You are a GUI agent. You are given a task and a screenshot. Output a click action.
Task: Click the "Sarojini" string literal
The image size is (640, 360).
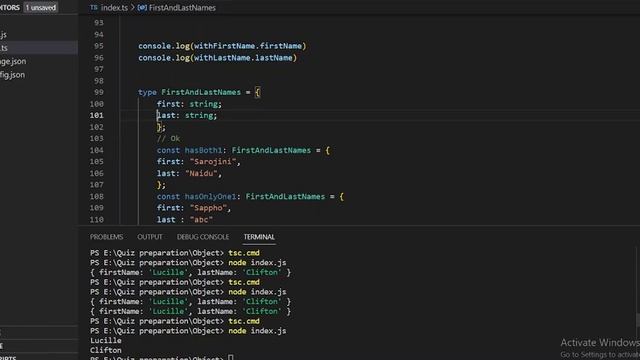pos(213,162)
